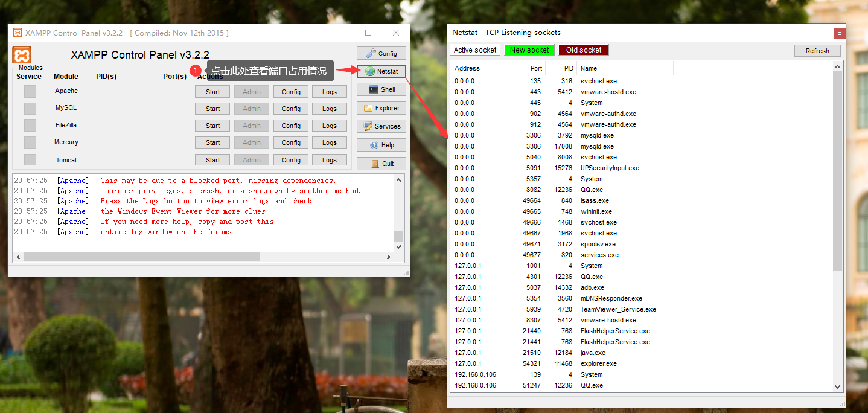Click 'Press the Logs button' log line
The width and height of the screenshot is (868, 413).
tap(206, 201)
